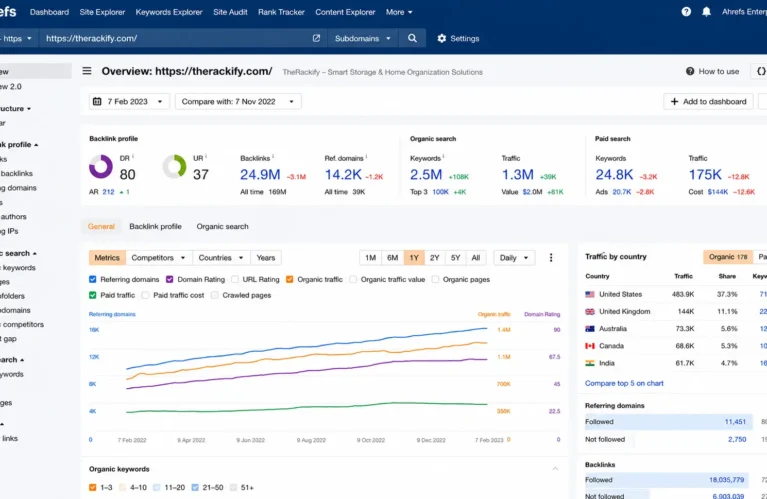Image resolution: width=767 pixels, height=499 pixels.
Task: Open Countries dropdown
Action: [221, 258]
